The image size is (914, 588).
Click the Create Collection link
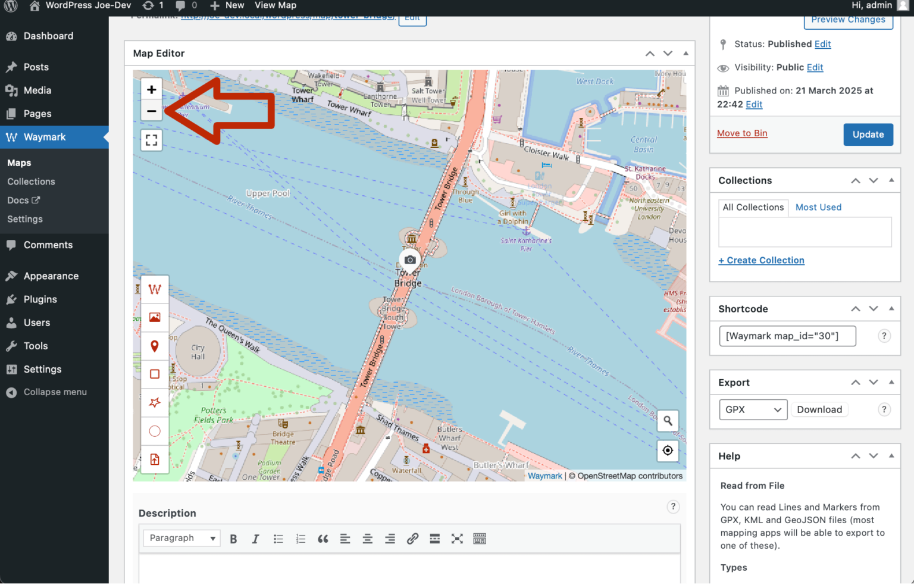(x=762, y=260)
